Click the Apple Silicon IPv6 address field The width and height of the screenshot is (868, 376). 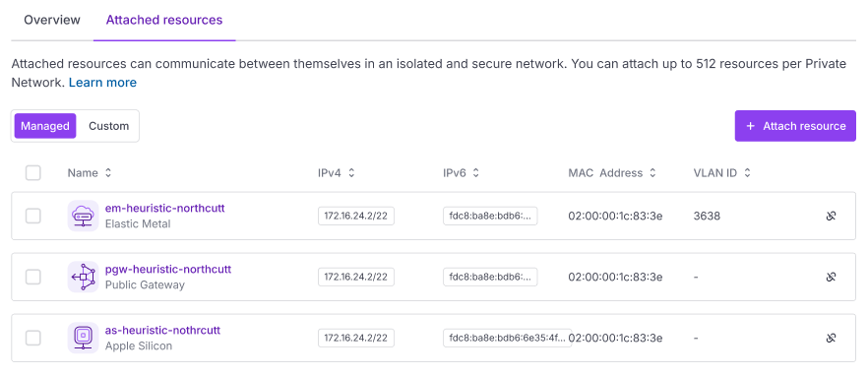pyautogui.click(x=508, y=338)
